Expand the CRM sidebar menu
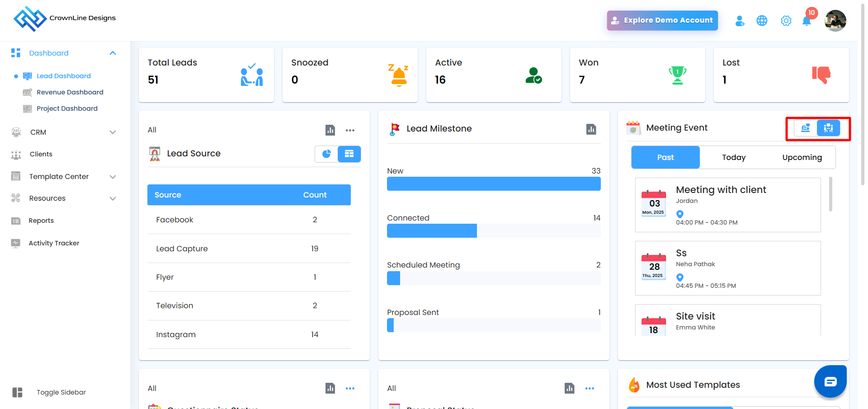 pos(113,132)
